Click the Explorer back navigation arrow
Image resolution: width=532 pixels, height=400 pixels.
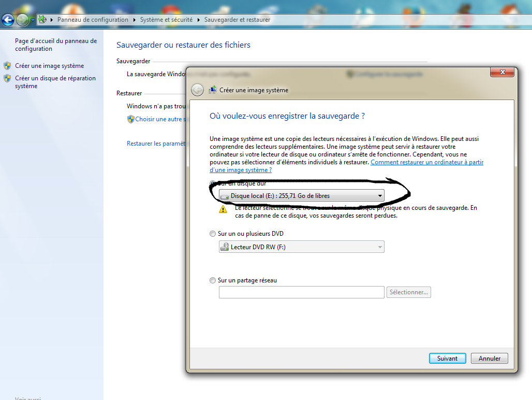click(x=8, y=20)
